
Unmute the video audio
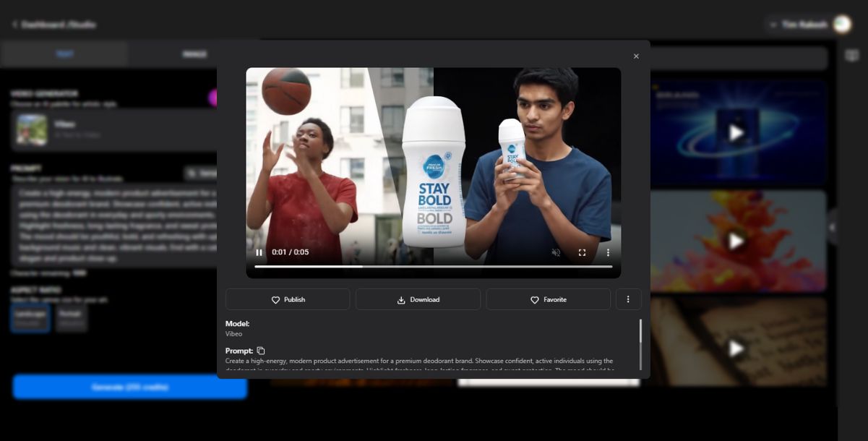(556, 252)
